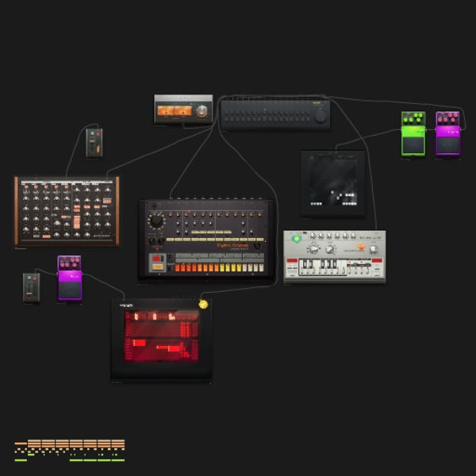Screen dimensions: 476x476
Task: Click the right VU meter on the output box
Action: pos(184,111)
